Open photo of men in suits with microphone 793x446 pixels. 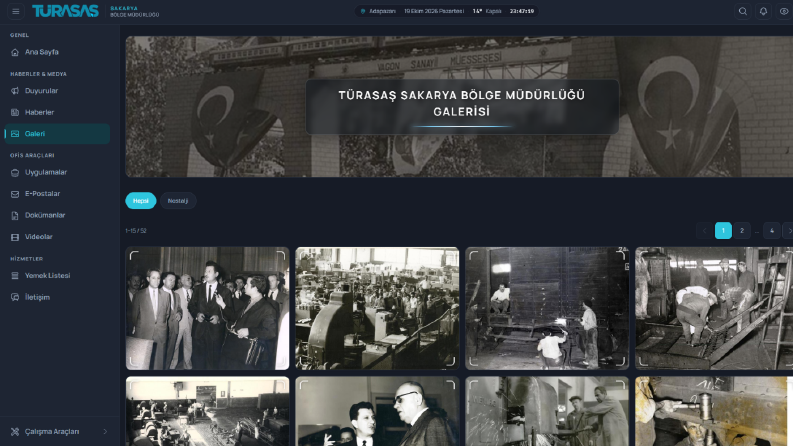click(x=207, y=308)
